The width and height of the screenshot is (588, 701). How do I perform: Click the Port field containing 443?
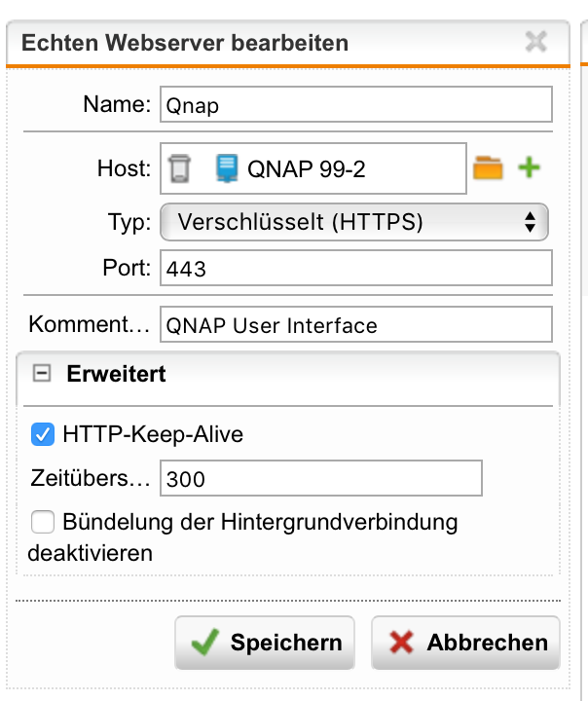click(x=355, y=267)
